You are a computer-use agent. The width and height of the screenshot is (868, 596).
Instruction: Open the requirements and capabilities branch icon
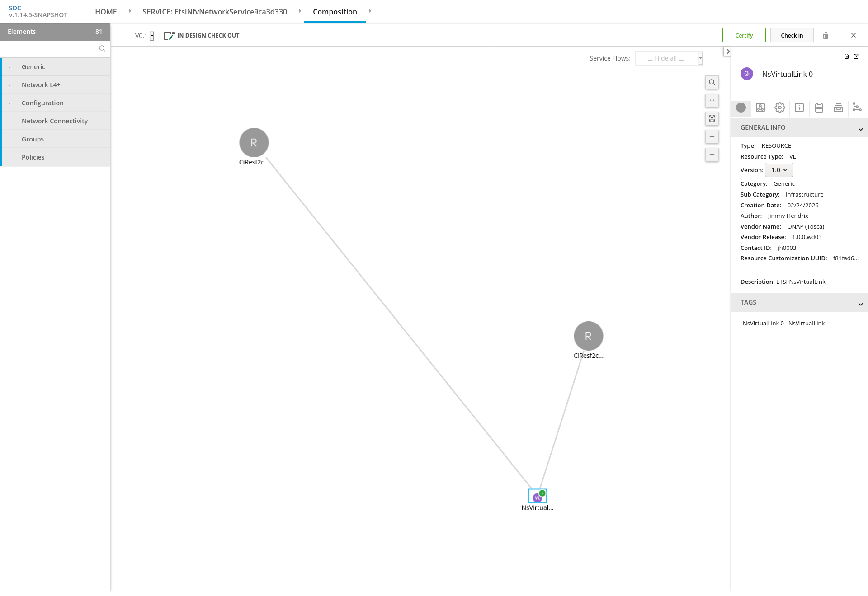point(857,108)
